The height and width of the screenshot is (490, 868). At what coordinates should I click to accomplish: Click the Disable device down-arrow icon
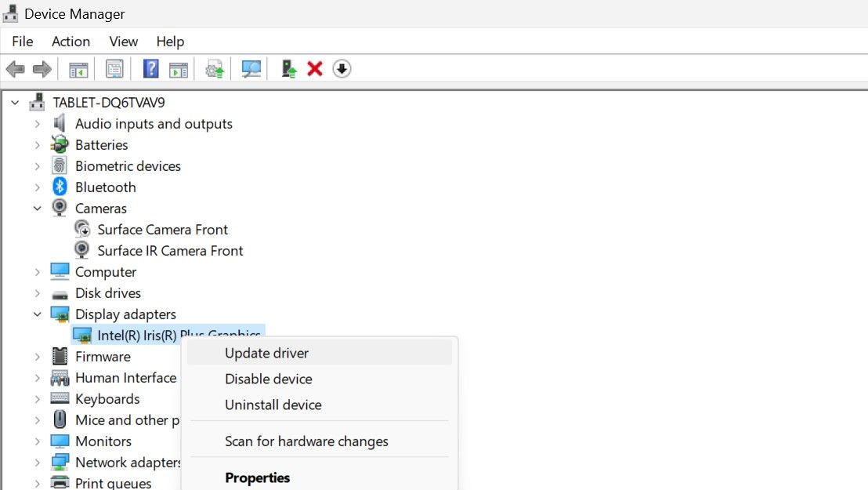pos(342,68)
